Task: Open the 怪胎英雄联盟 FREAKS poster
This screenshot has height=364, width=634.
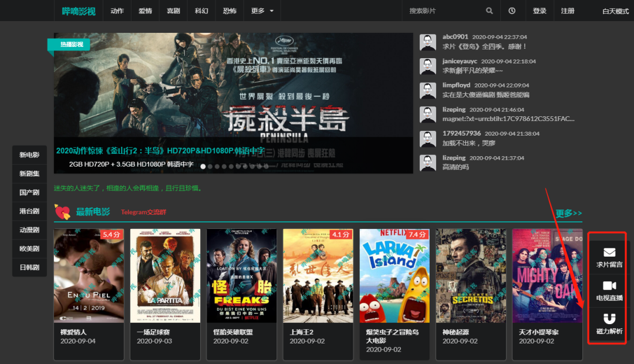Action: [x=242, y=276]
